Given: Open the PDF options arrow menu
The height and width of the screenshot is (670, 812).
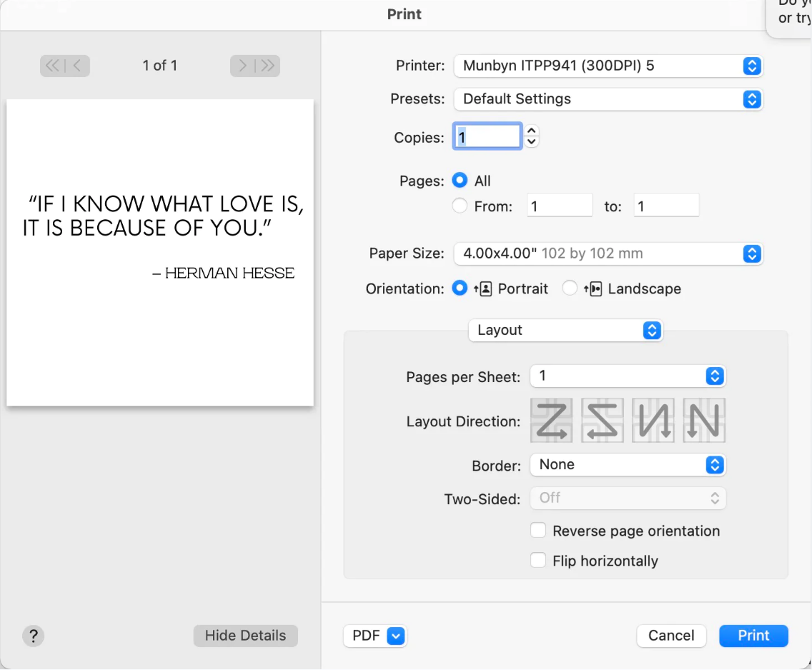Looking at the screenshot, I should pyautogui.click(x=396, y=636).
